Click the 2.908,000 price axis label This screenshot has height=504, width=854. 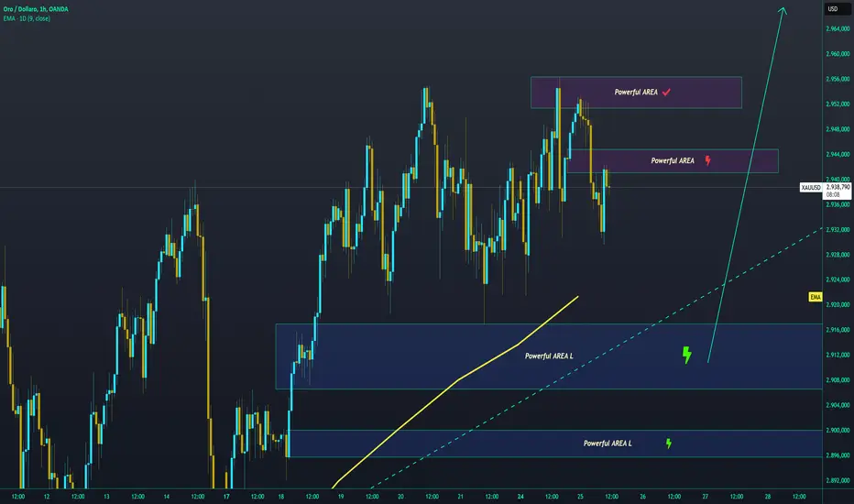838,380
